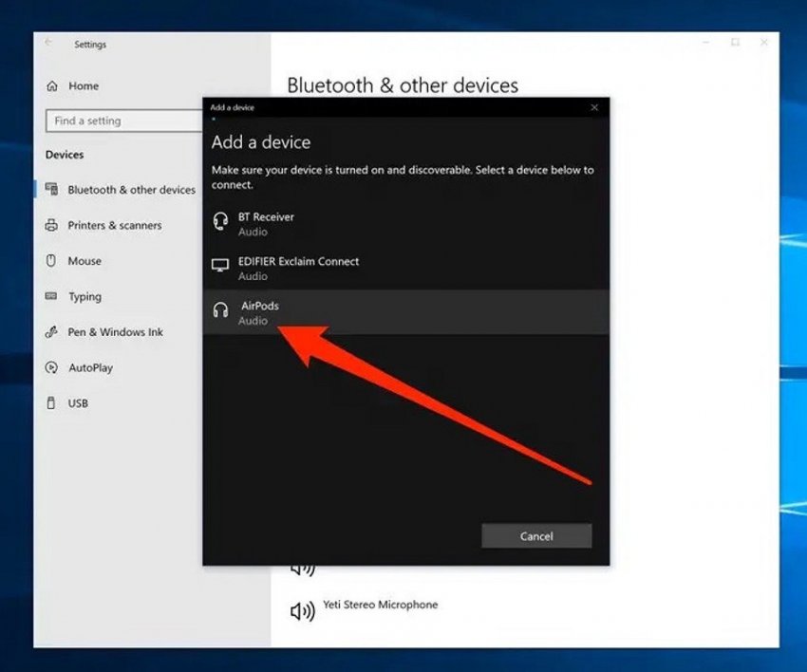This screenshot has height=672, width=807.
Task: Click the Typing keyboard icon
Action: coord(51,297)
